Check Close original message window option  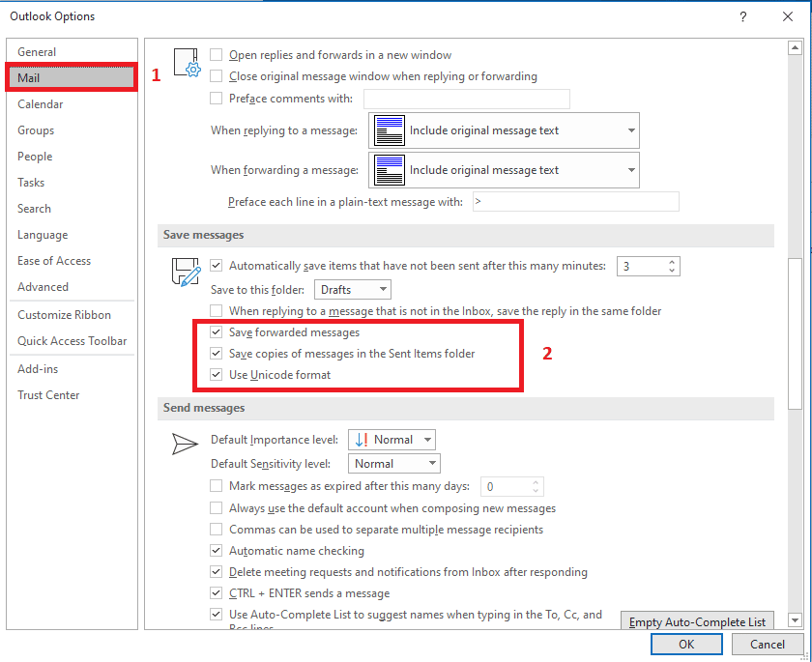(x=216, y=76)
